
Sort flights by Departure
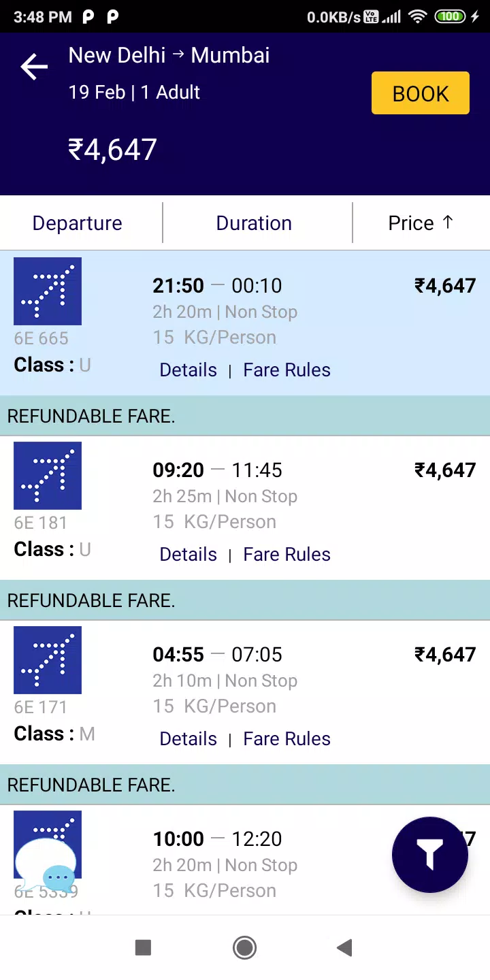point(78,223)
